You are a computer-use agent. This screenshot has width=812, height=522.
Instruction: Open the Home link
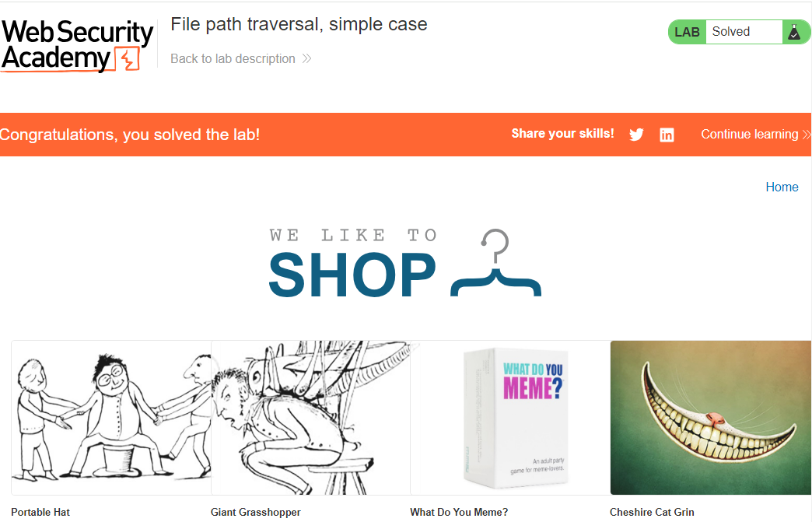(782, 187)
